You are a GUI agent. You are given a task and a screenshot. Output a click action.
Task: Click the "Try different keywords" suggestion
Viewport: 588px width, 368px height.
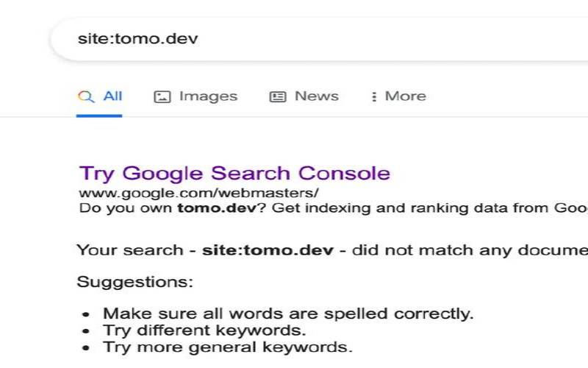click(x=204, y=330)
